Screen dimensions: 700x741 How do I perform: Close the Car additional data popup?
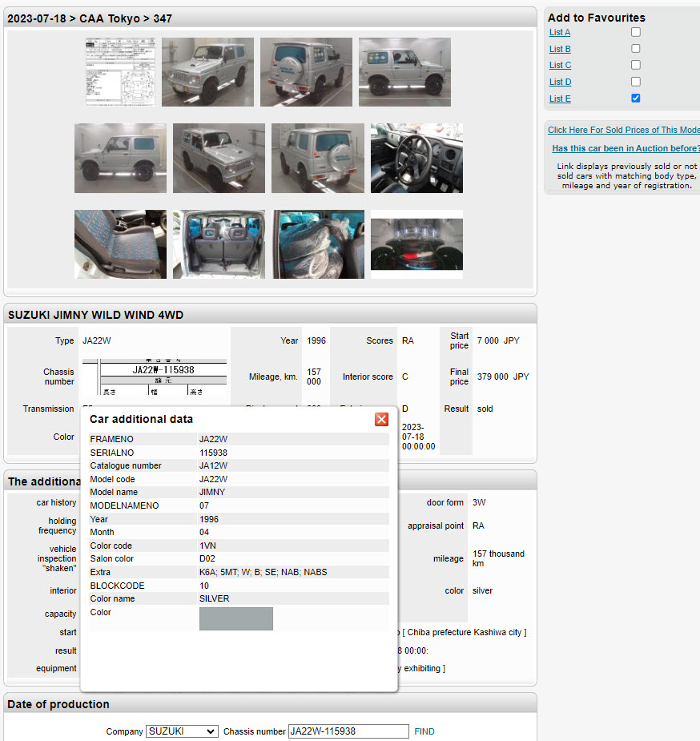(381, 419)
